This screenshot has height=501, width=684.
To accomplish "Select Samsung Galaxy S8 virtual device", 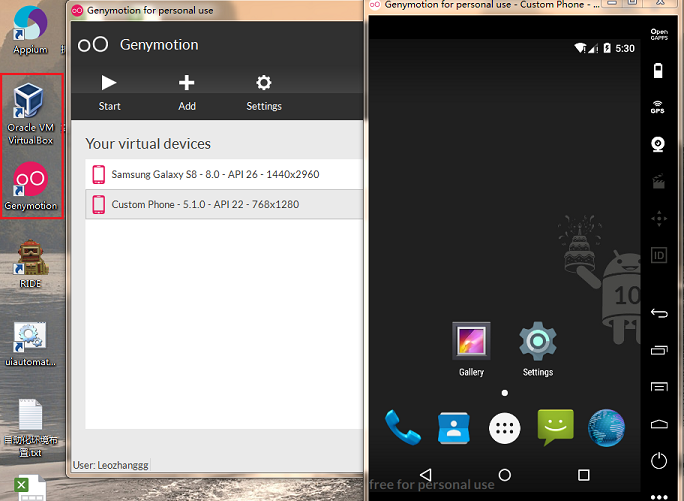I will point(224,174).
